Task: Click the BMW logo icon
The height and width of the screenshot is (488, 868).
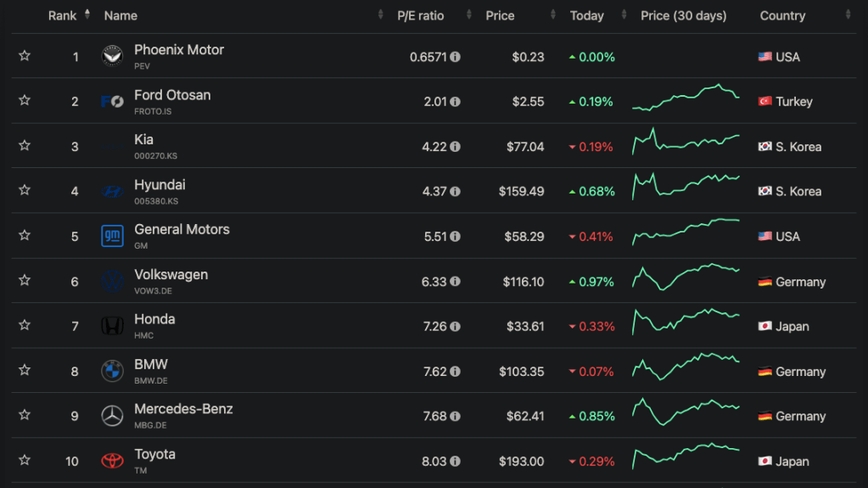Action: 112,371
